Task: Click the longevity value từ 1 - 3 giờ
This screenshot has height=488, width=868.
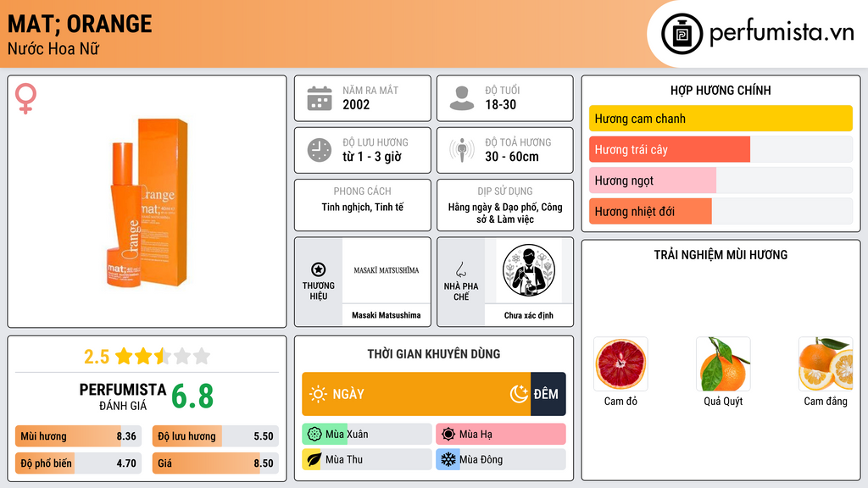Action: (371, 157)
